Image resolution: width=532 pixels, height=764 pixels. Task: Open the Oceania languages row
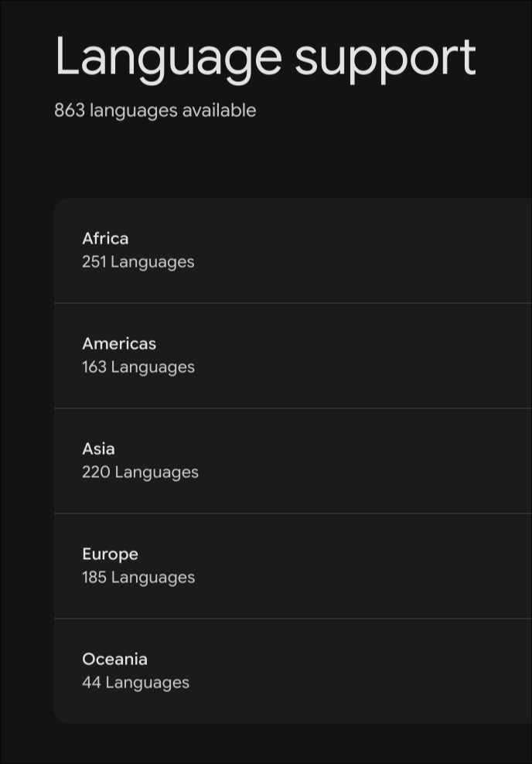point(293,671)
